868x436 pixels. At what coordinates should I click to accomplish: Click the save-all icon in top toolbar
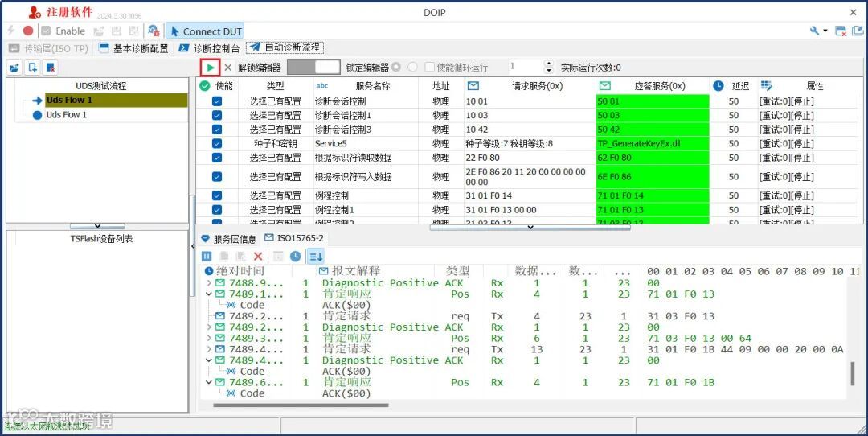click(133, 31)
